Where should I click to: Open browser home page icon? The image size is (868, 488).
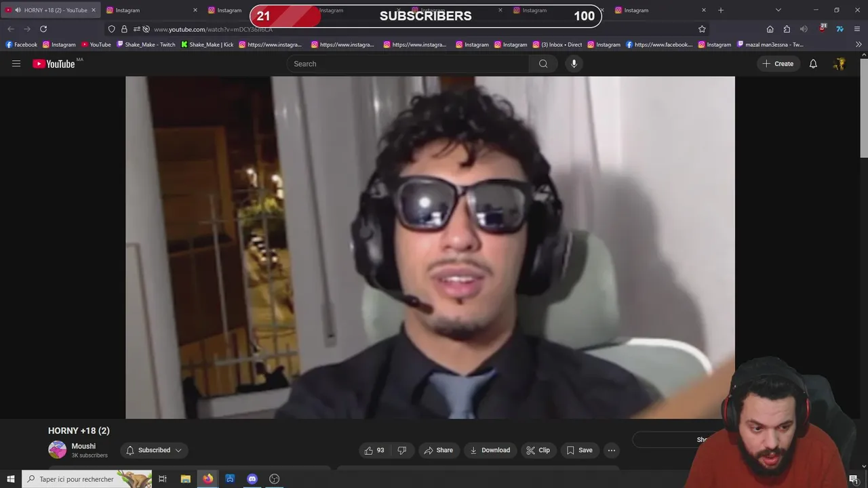pyautogui.click(x=770, y=29)
